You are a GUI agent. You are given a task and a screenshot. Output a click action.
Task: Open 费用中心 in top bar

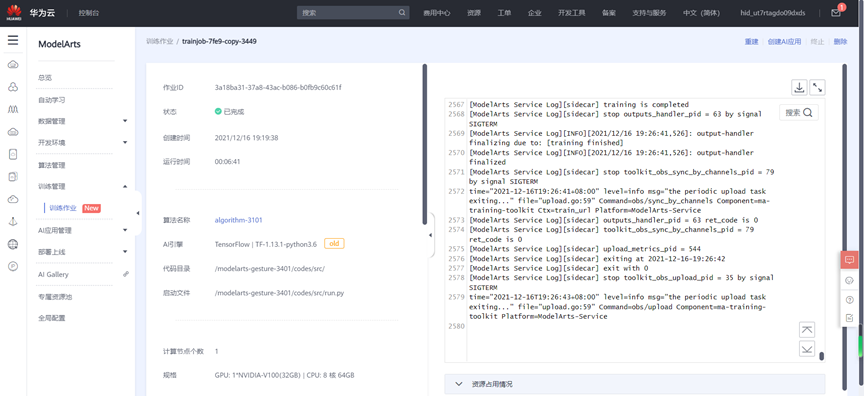[437, 13]
